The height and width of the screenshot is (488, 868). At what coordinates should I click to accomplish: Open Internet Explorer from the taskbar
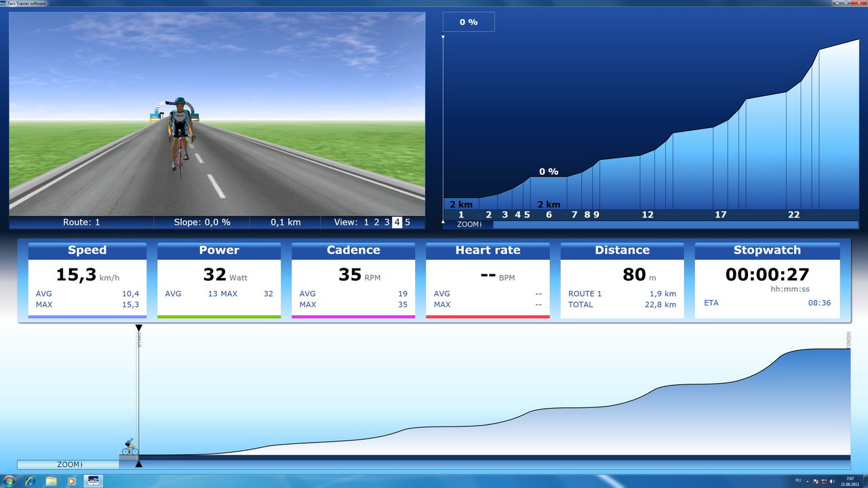(30, 481)
